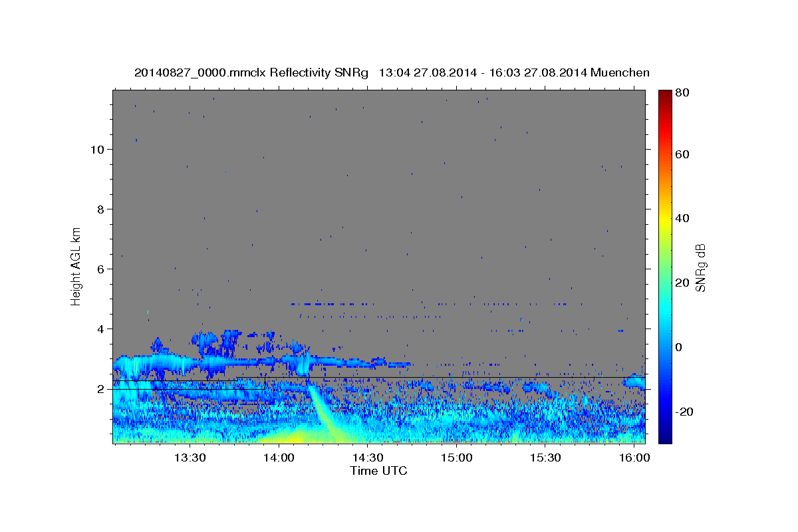Click the height tick label 2
Image resolution: width=798 pixels, height=532 pixels.
click(x=100, y=388)
